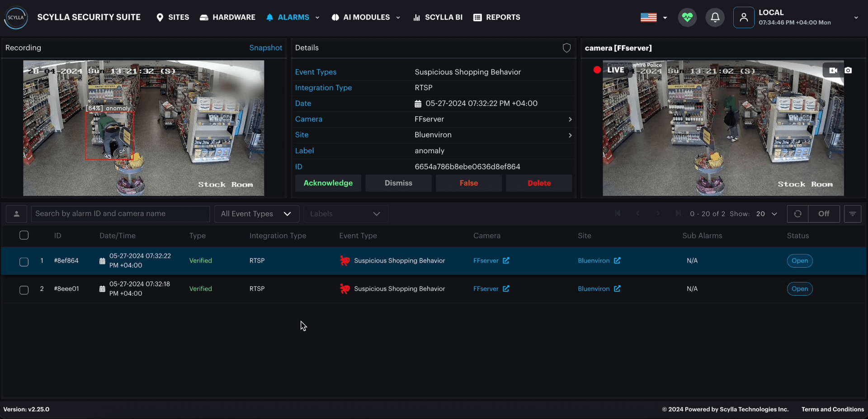Click the Scylla logo icon
The image size is (868, 419).
coord(16,18)
